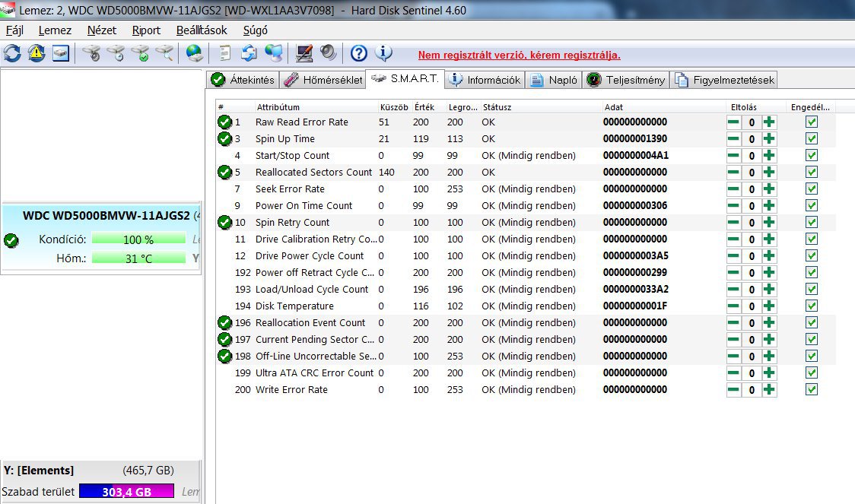Open the Nézet menu
Image resolution: width=855 pixels, height=504 pixels.
(102, 30)
